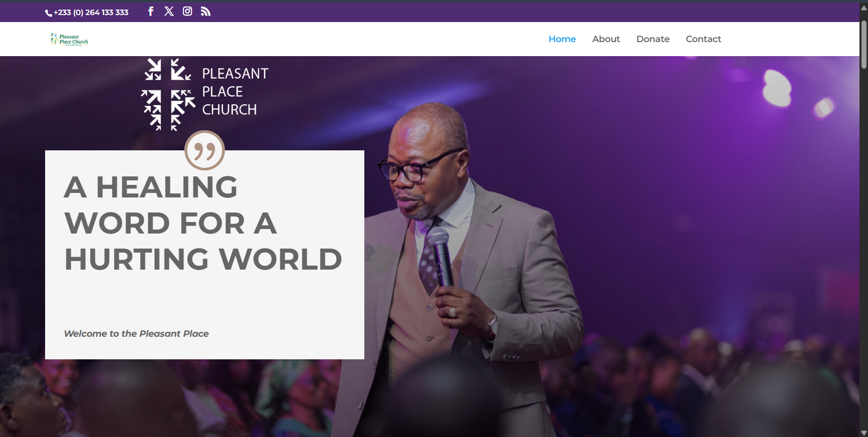Click the white arrows cross logo emblem
Viewport: 868px width, 437px height.
[x=168, y=94]
